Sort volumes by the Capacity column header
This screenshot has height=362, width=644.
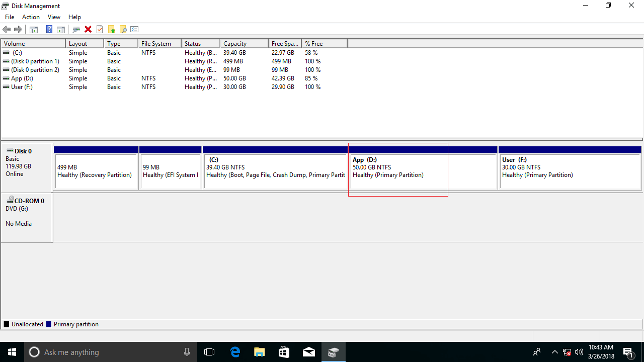pos(244,44)
